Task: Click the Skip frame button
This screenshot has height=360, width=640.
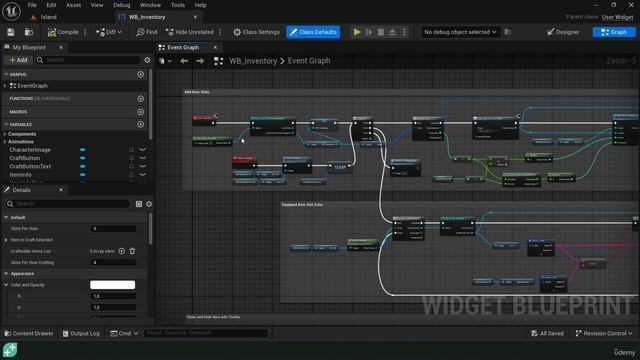Action: pos(369,32)
